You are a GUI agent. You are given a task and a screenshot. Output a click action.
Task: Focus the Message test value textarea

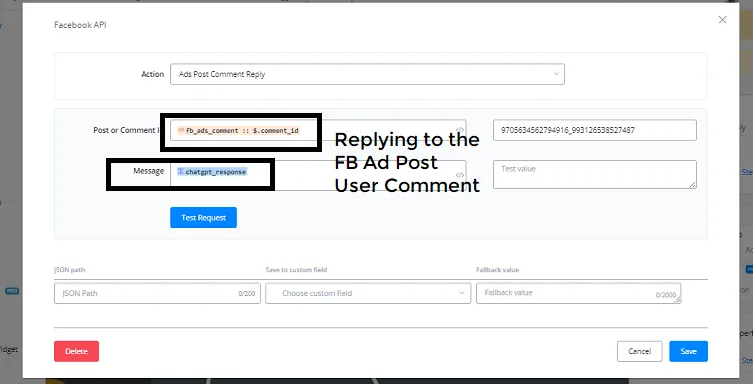click(x=595, y=174)
